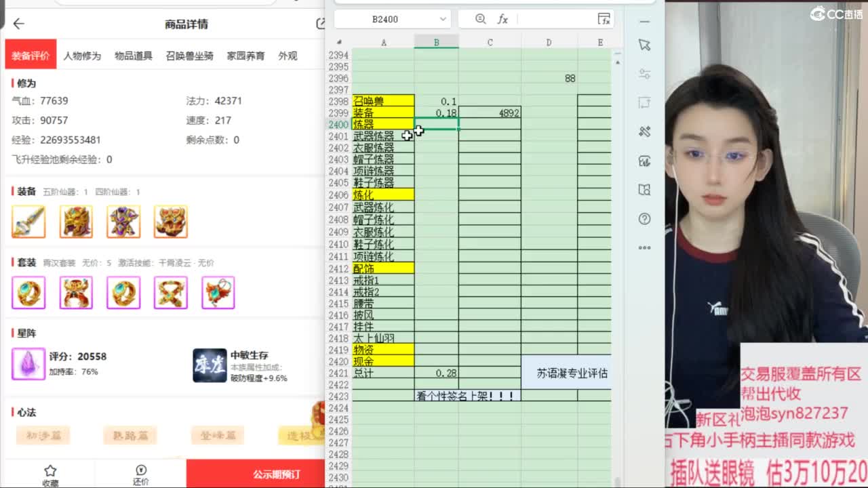The width and height of the screenshot is (868, 488).
Task: Select the arrow cursor tool in sidebar
Action: tap(644, 45)
